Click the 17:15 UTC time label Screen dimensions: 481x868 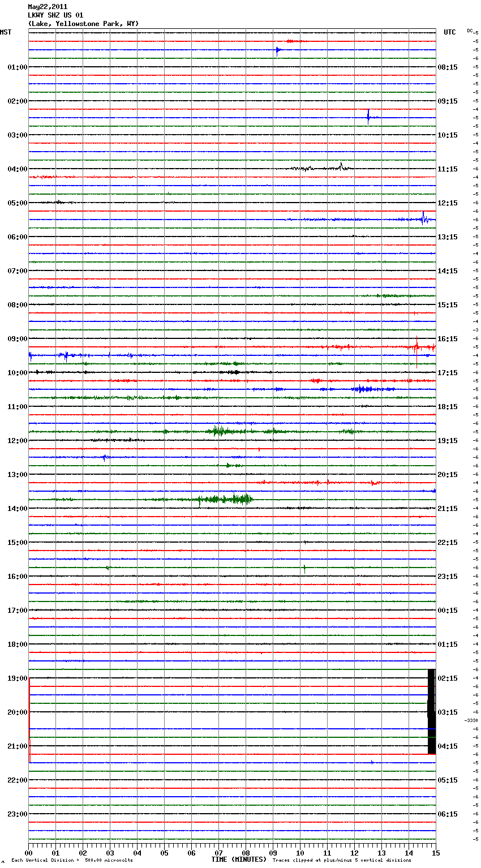[448, 372]
